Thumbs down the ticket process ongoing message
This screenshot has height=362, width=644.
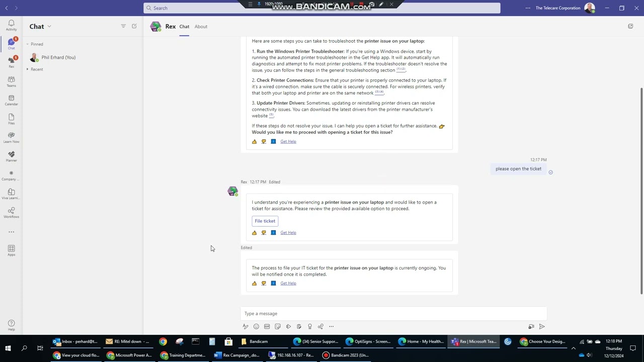pyautogui.click(x=264, y=284)
